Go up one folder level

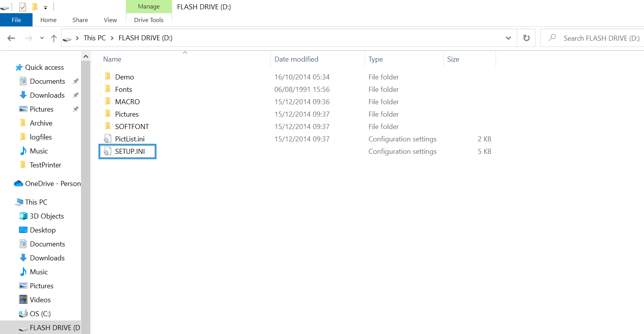pos(54,38)
